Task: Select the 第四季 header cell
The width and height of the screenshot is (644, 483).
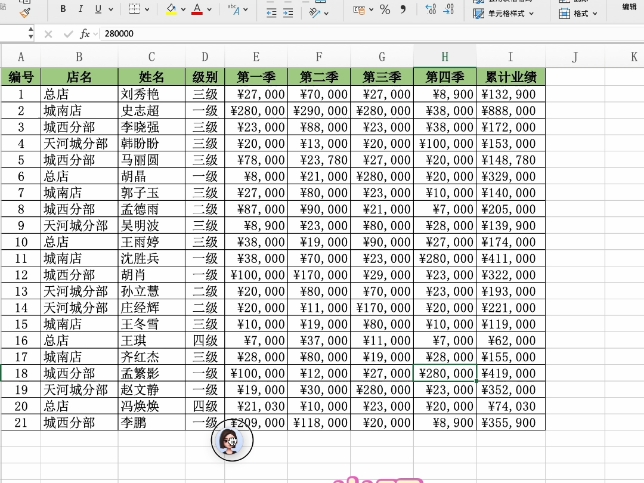Action: coord(445,77)
